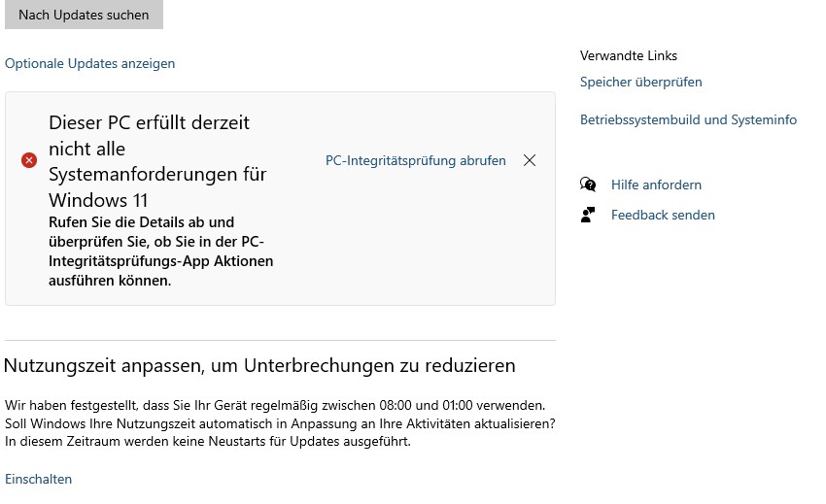Image resolution: width=826 pixels, height=504 pixels.
Task: Click the sentence about keine Neustarts für Updates
Action: coord(208,441)
